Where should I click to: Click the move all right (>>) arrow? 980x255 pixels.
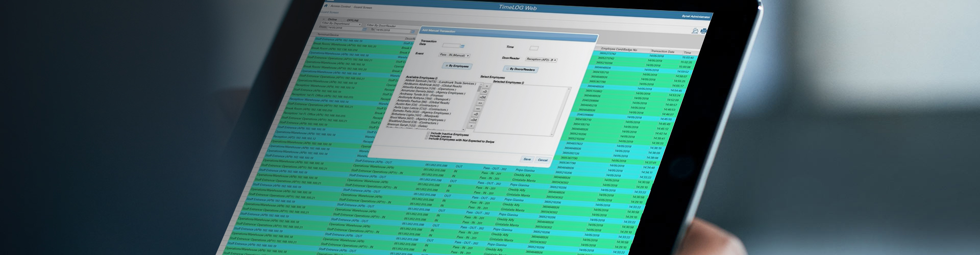(x=480, y=103)
